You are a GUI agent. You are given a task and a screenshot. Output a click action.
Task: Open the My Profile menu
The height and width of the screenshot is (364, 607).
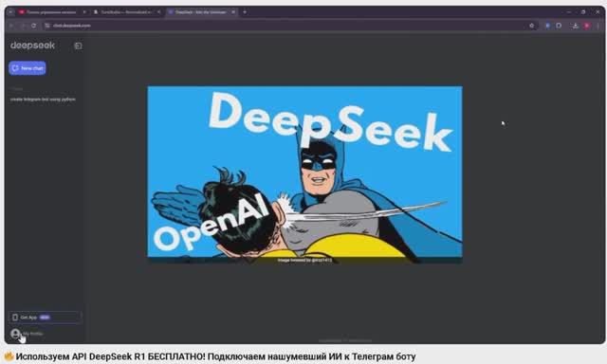(x=27, y=334)
